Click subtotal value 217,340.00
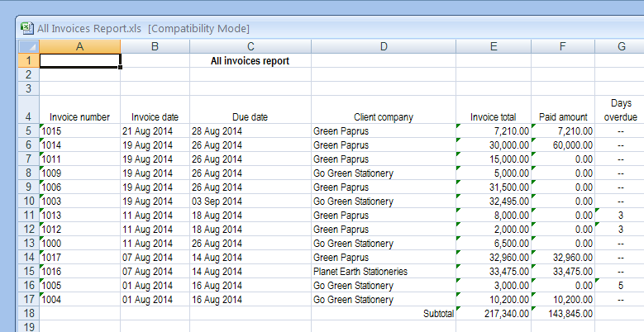 pyautogui.click(x=494, y=313)
